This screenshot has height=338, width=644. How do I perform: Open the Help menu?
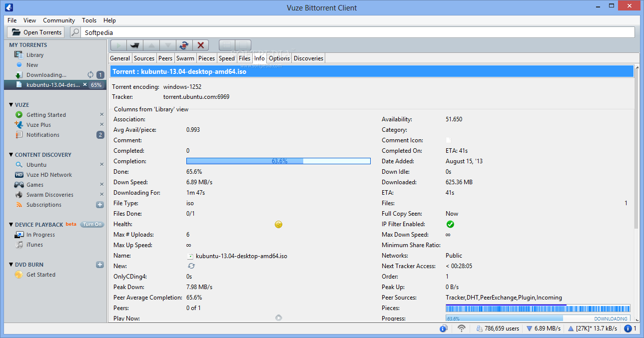pos(109,20)
